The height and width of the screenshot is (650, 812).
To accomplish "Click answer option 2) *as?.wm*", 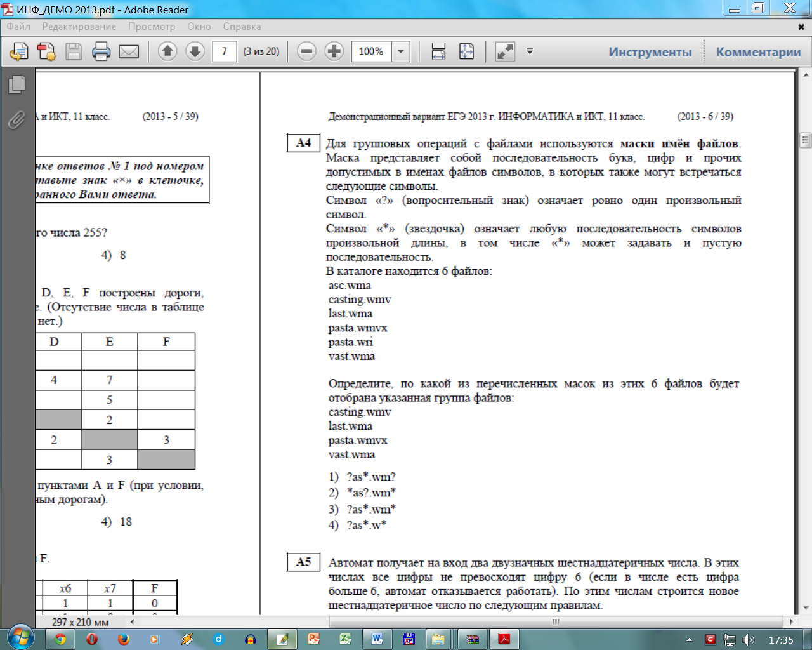I will coord(362,493).
